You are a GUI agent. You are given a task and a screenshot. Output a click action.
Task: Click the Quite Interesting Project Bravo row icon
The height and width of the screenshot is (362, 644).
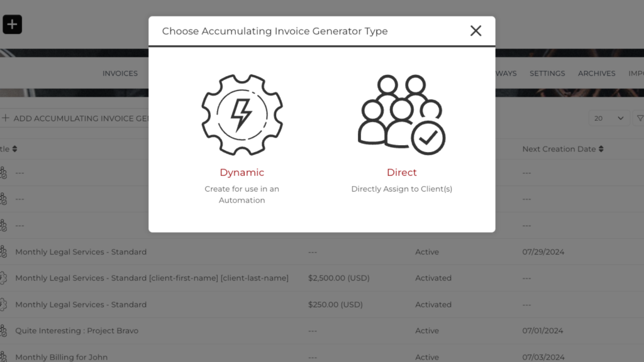(x=3, y=331)
